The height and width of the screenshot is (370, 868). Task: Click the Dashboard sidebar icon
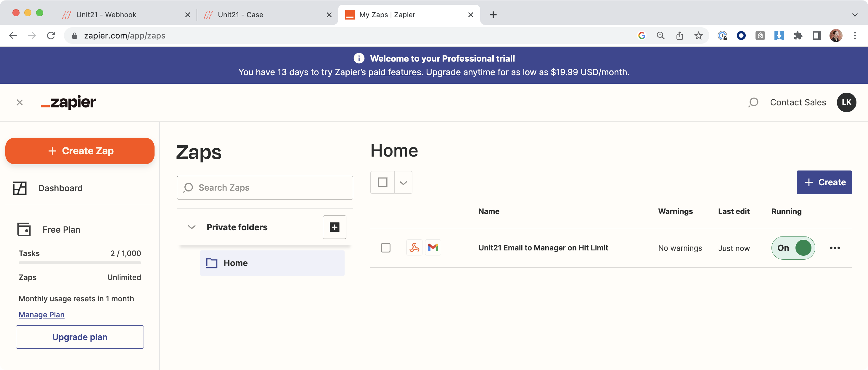pyautogui.click(x=20, y=188)
